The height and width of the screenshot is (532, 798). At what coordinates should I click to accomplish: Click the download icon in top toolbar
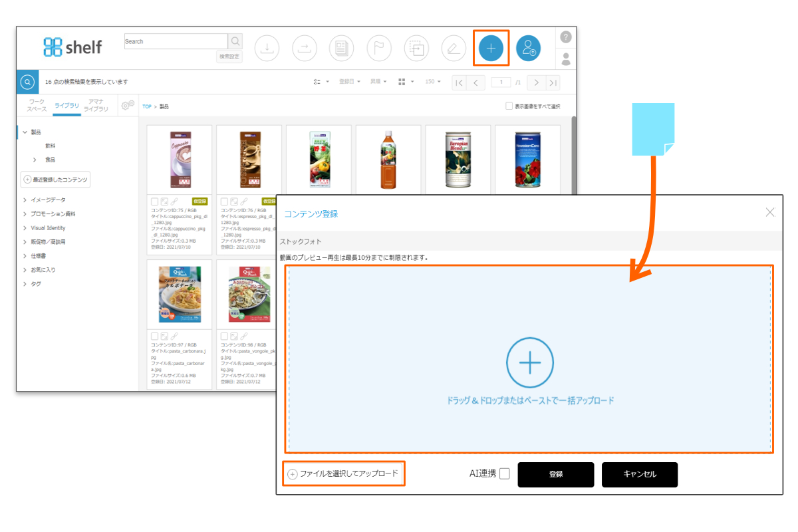point(267,48)
